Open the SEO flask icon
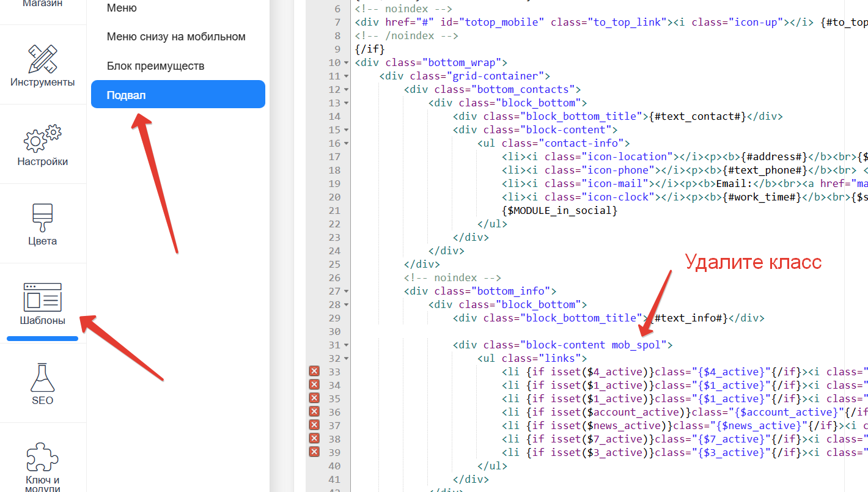The image size is (868, 492). click(43, 378)
